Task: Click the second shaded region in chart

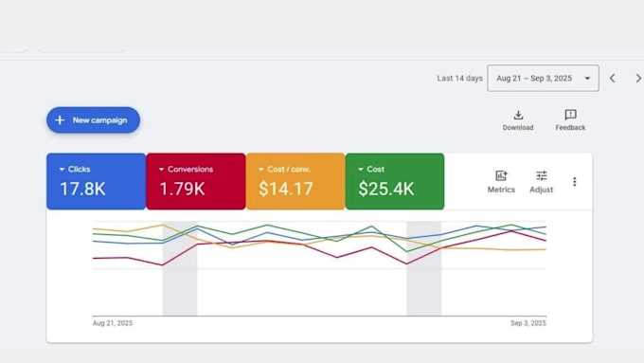Action: tap(424, 268)
